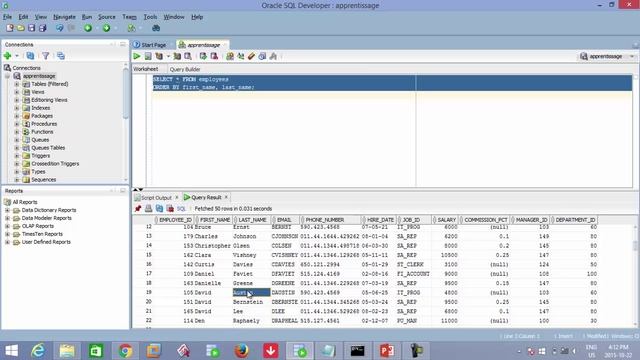
Task: Select User Defined Reports item
Action: [46, 242]
